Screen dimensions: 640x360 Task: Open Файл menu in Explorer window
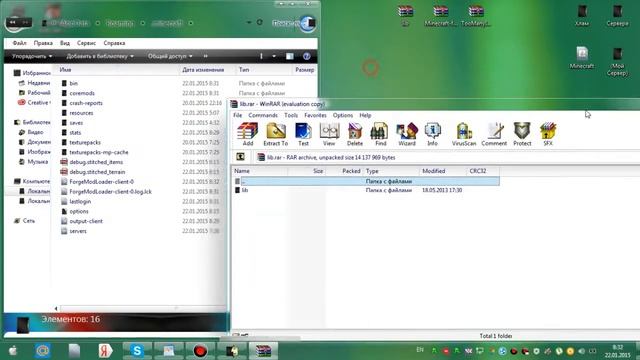(19, 43)
